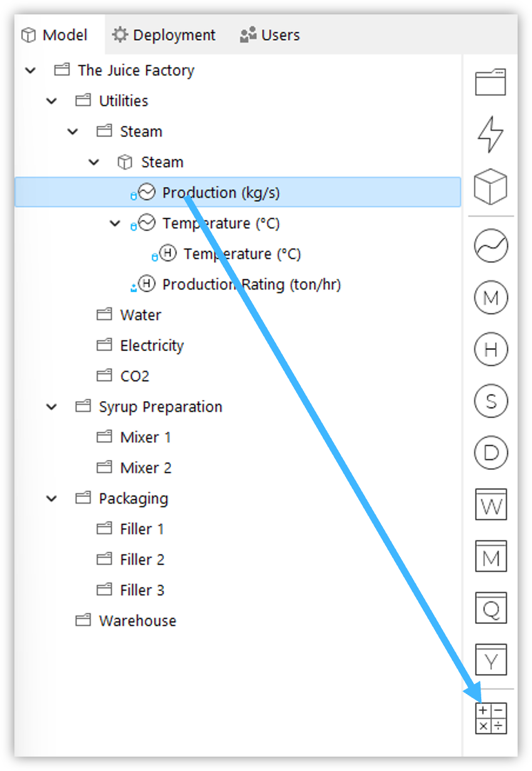
Task: Click the circled H icon
Action: pyautogui.click(x=491, y=349)
